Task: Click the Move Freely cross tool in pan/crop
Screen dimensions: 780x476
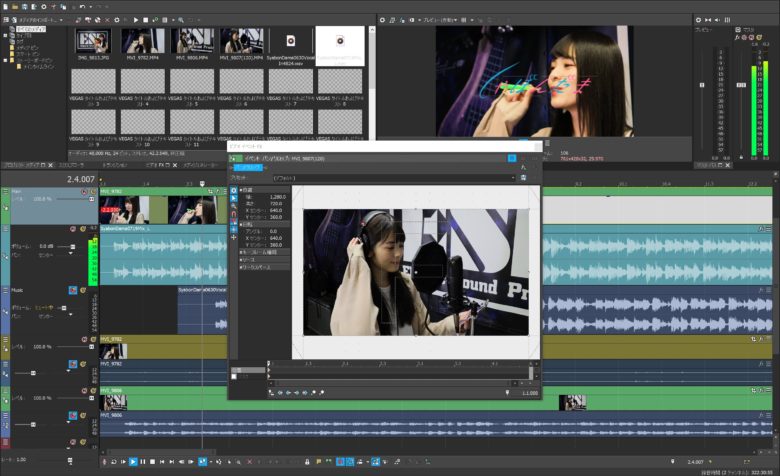Action: (234, 237)
